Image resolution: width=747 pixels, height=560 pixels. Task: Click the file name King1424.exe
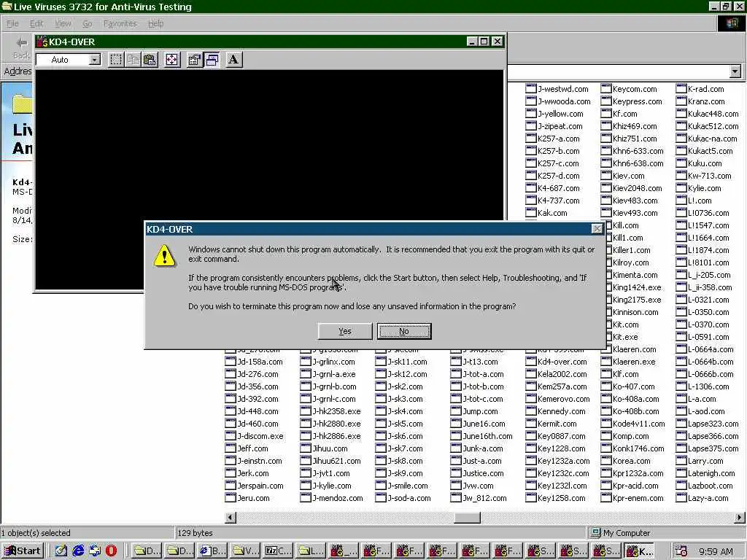pyautogui.click(x=637, y=287)
